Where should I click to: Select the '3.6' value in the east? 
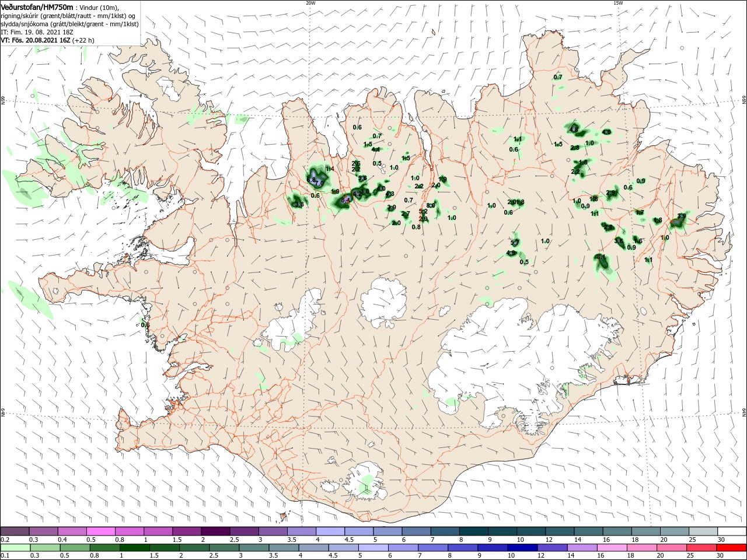619,240
